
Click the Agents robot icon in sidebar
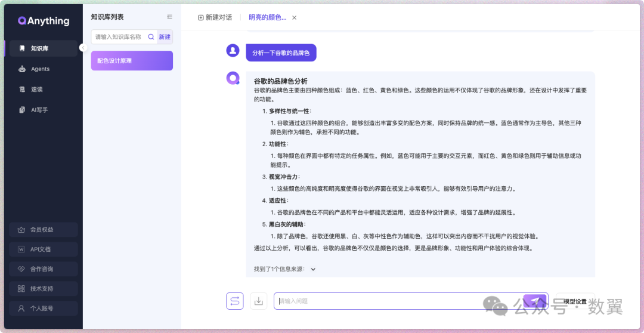22,69
